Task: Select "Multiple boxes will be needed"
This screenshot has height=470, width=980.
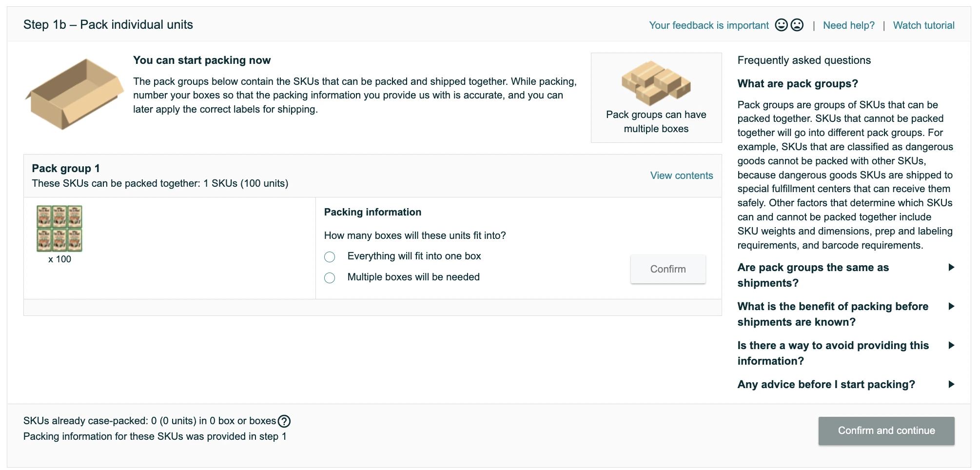Action: tap(330, 277)
